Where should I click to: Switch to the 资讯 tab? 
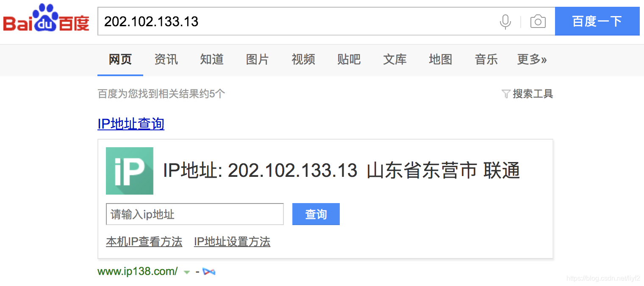point(166,60)
